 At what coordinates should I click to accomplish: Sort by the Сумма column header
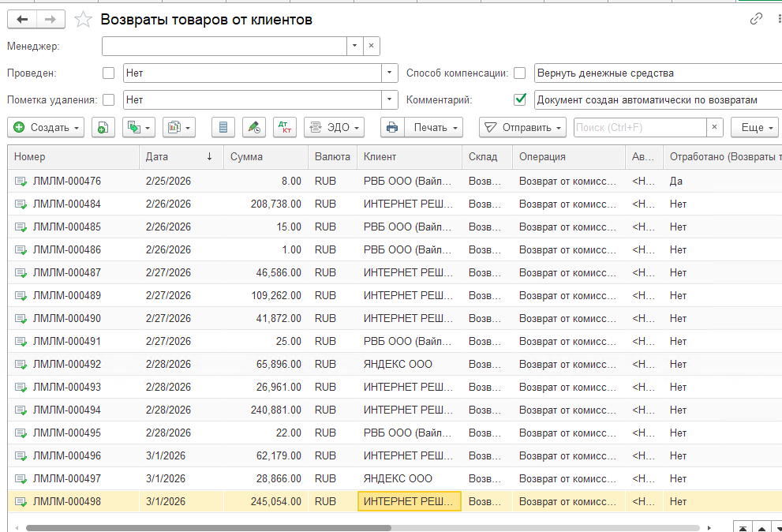(x=265, y=157)
